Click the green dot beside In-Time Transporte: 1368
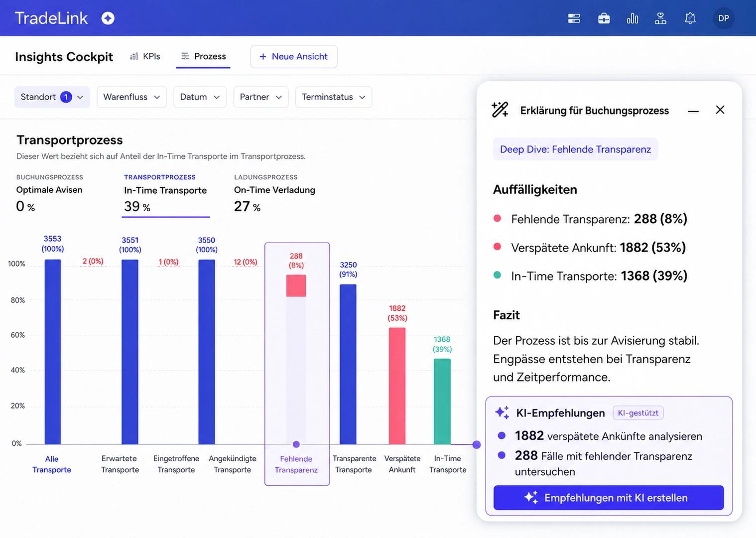Image resolution: width=756 pixels, height=538 pixels. [497, 275]
